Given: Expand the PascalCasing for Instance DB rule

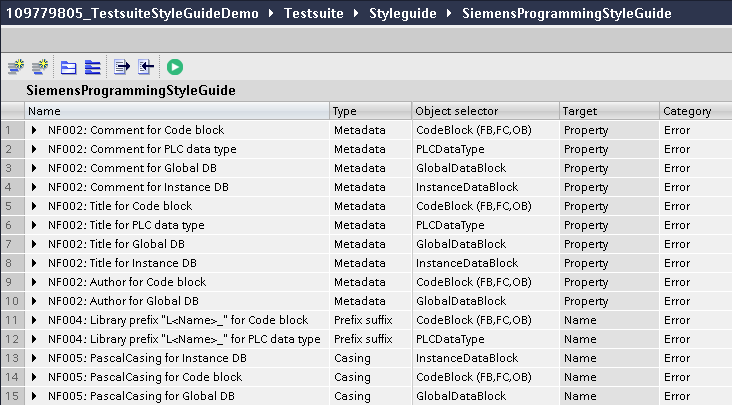Looking at the screenshot, I should click(34, 358).
